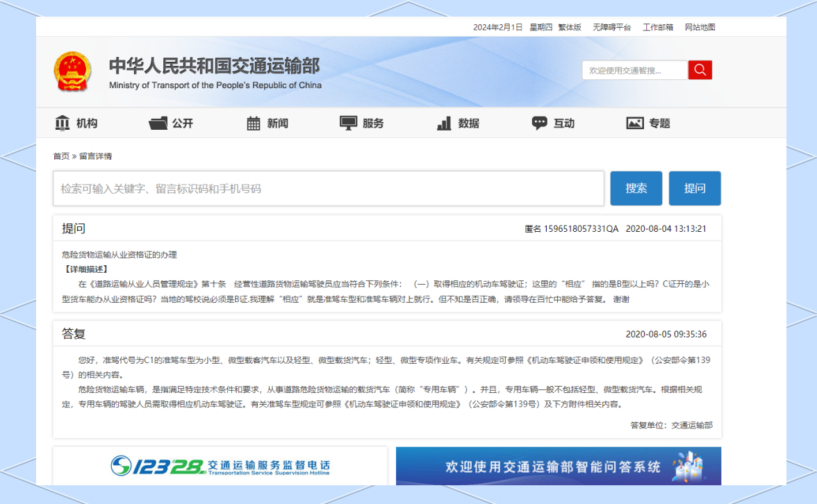Click the 机构 building icon

(x=63, y=123)
